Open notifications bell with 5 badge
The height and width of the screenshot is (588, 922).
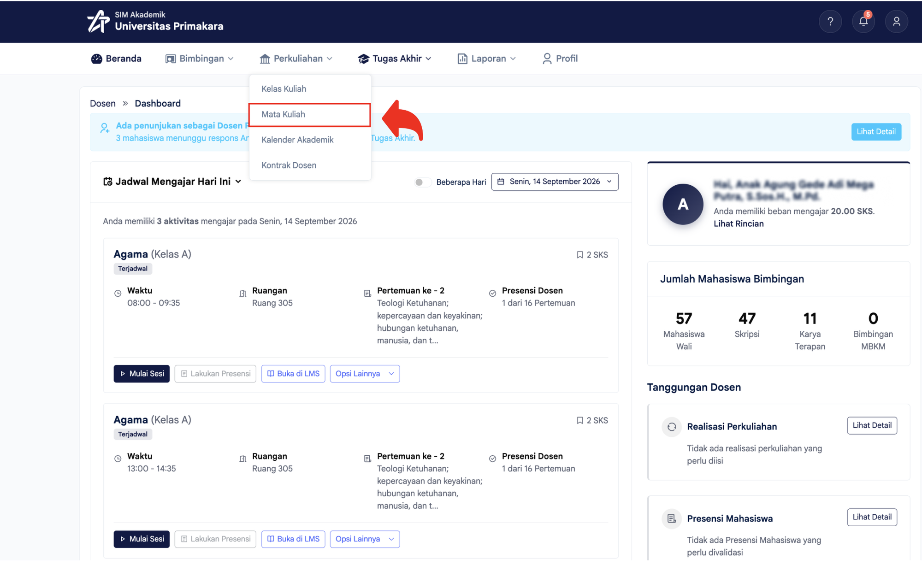863,21
